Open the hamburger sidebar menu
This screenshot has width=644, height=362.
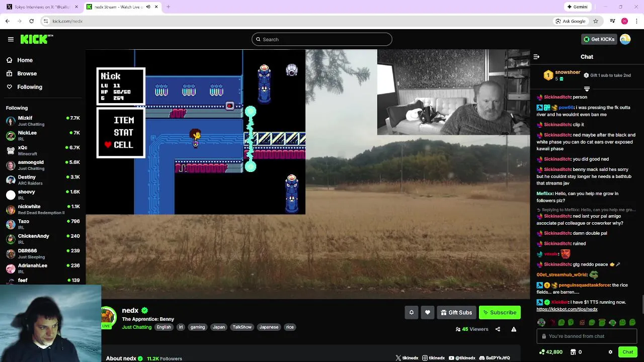point(11,39)
